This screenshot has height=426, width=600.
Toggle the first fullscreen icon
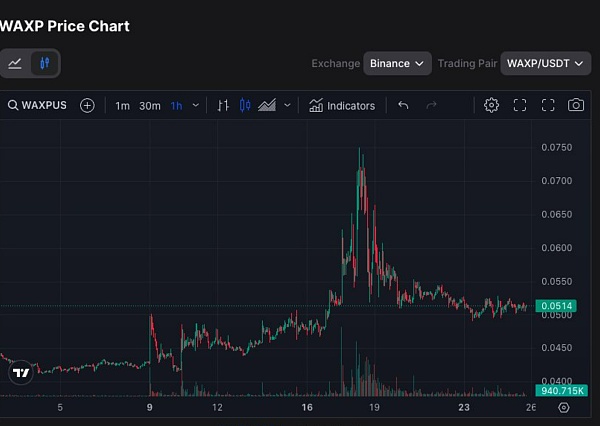pyautogui.click(x=520, y=105)
